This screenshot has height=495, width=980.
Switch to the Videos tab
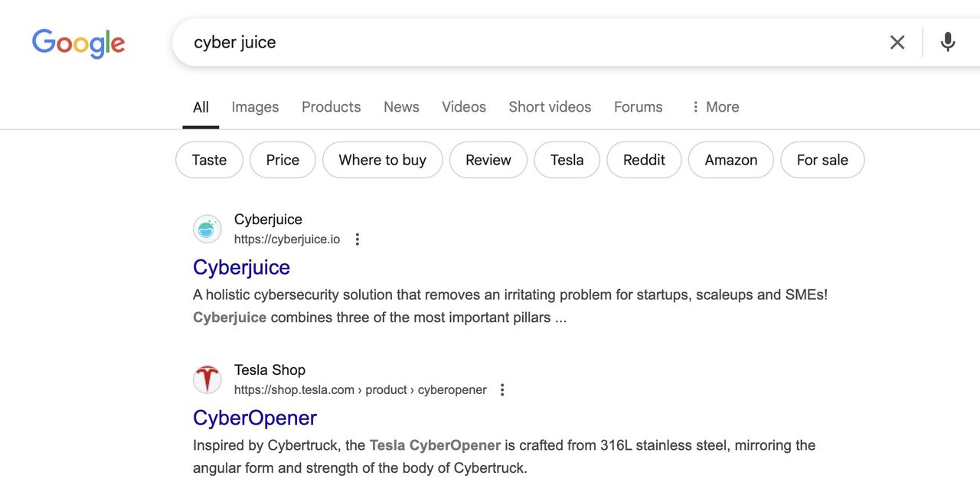[x=464, y=107]
